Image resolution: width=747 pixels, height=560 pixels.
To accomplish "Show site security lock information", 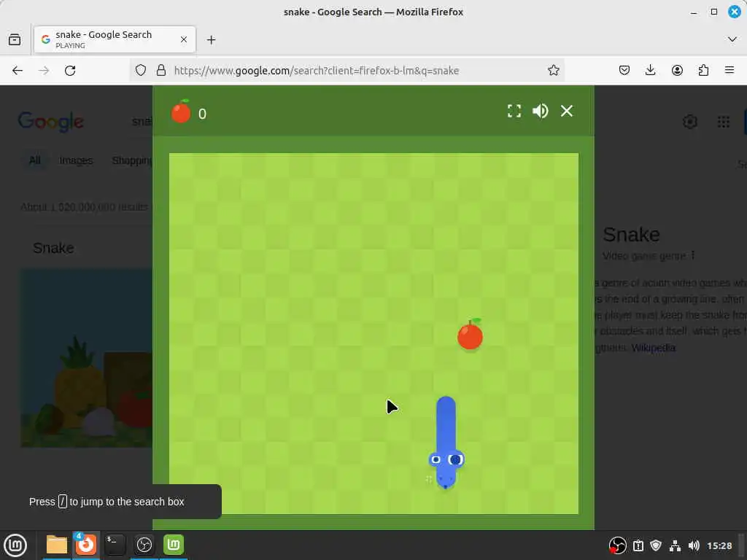I will pos(161,71).
